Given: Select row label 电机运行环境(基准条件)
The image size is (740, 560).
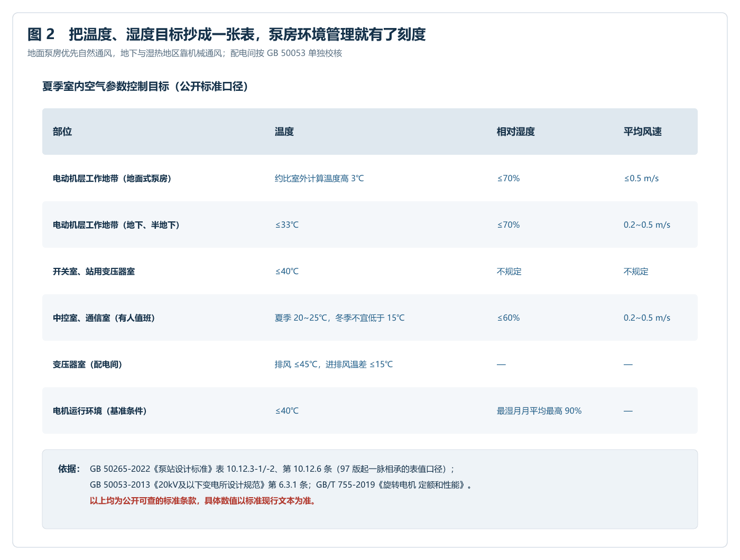Looking at the screenshot, I should click(x=100, y=411).
